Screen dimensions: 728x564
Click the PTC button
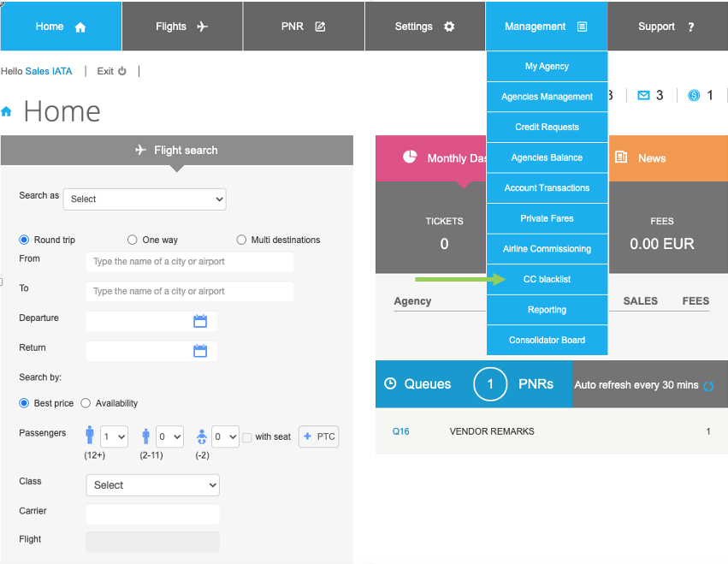318,436
